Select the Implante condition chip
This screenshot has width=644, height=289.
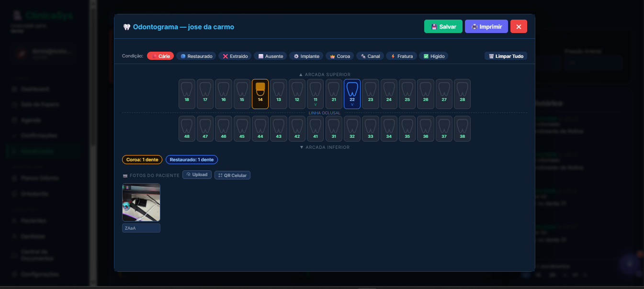tap(306, 56)
